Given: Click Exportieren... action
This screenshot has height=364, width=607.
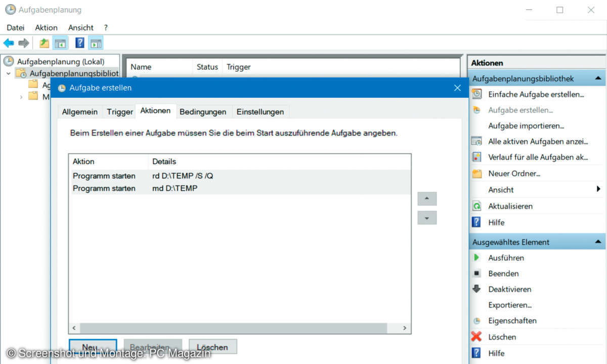Looking at the screenshot, I should (x=510, y=305).
